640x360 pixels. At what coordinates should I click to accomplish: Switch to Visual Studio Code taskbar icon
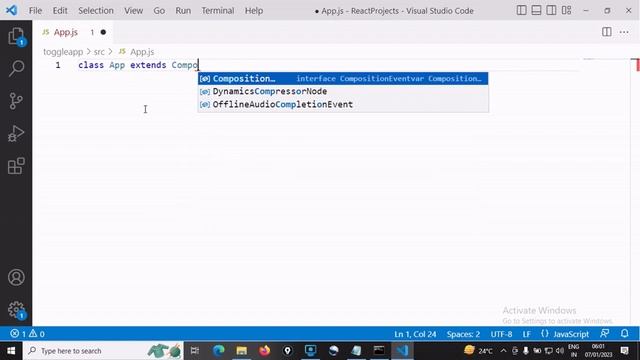click(402, 351)
